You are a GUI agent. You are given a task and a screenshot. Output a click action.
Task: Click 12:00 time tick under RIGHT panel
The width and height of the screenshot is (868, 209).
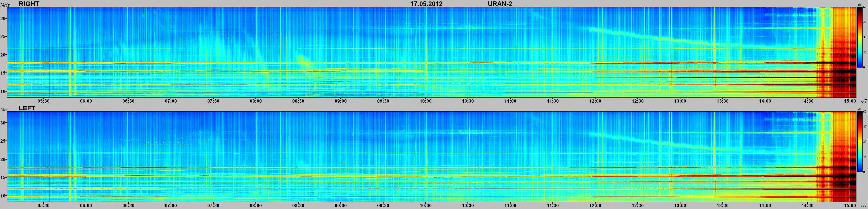[595, 101]
